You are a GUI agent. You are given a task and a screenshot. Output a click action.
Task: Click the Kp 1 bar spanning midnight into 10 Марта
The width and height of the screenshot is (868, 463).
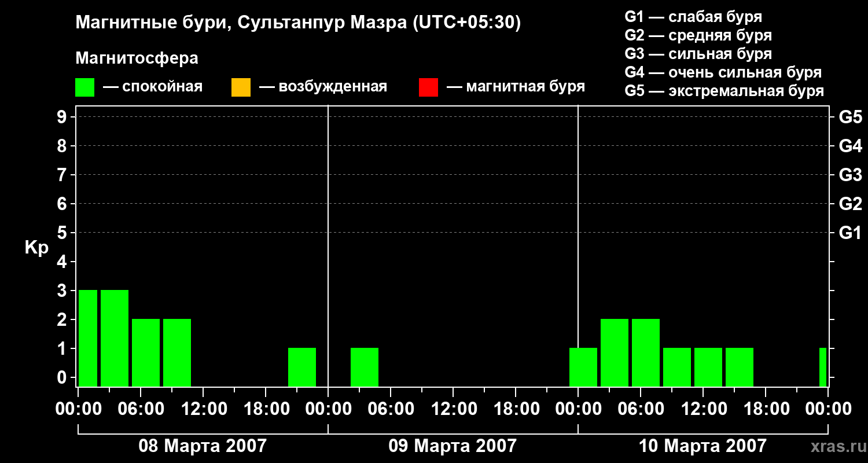(583, 367)
